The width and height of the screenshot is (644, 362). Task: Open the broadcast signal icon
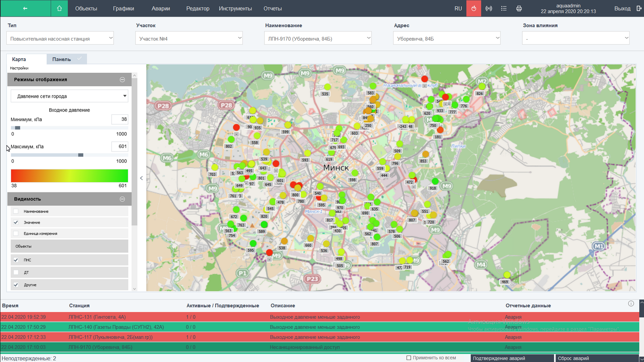pyautogui.click(x=489, y=8)
